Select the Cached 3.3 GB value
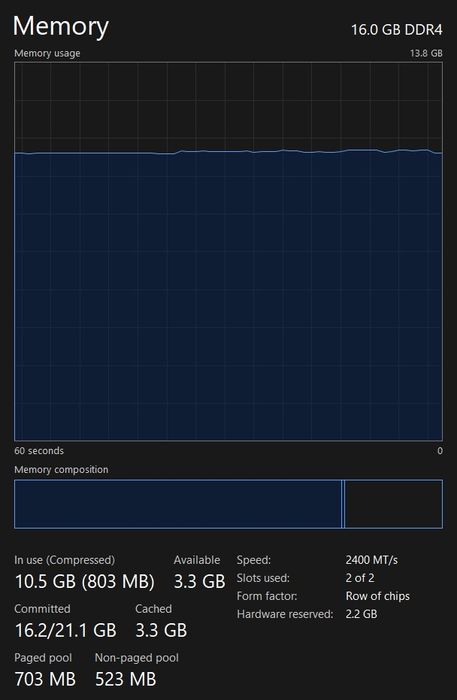The height and width of the screenshot is (700, 457). coord(161,630)
